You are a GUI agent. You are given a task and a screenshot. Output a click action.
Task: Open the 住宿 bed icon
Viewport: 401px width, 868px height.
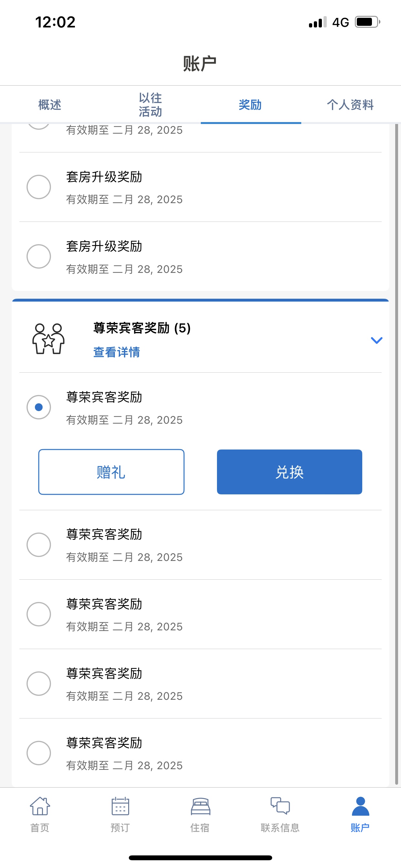coord(200,806)
